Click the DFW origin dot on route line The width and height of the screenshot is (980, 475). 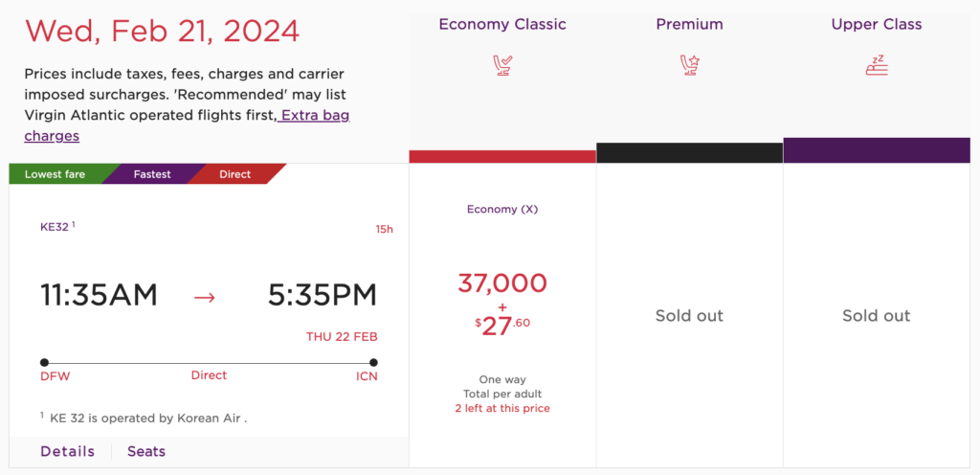click(x=44, y=363)
